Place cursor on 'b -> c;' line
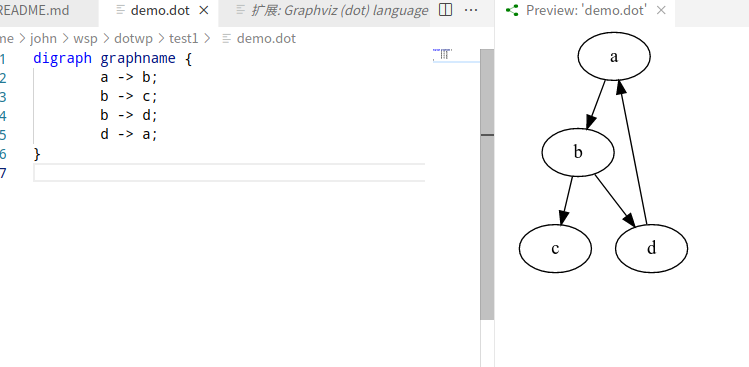The width and height of the screenshot is (749, 367). coord(128,97)
